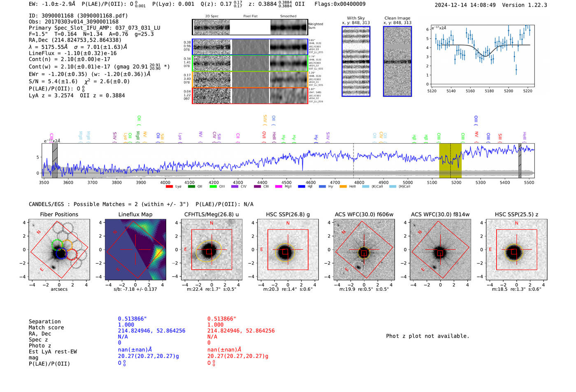Screen dimensions: 576x392
Task: Click the s/b: -7.18 +/- 0.137 caption
Action: coord(135,289)
